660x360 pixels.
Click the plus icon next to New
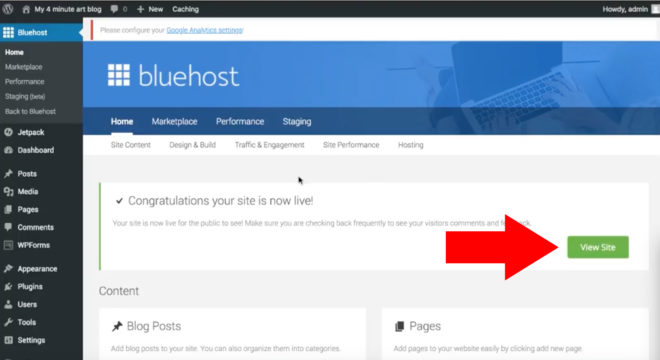tap(141, 9)
